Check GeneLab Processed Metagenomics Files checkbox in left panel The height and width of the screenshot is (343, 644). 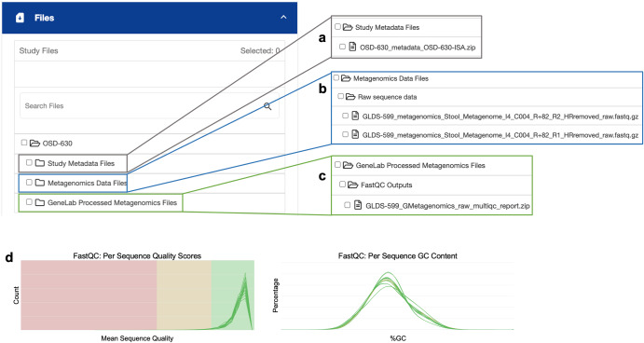[x=29, y=201]
